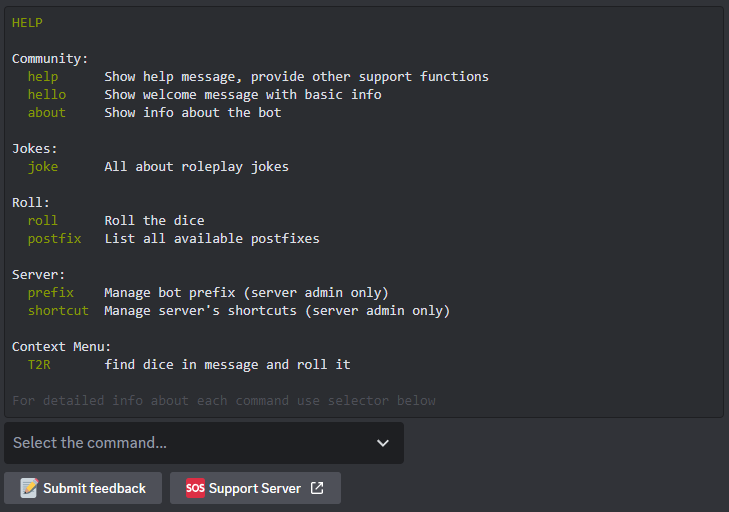
Task: Open the Support Server link text
Action: [x=254, y=488]
